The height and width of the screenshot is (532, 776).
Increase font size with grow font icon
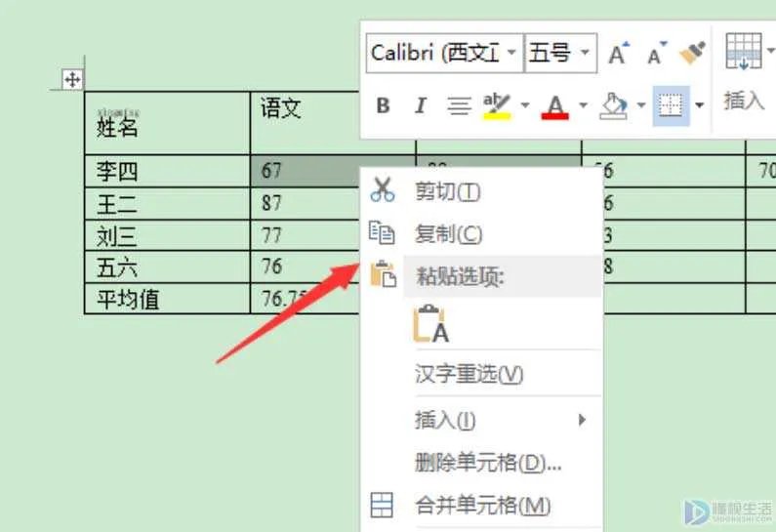tap(619, 53)
